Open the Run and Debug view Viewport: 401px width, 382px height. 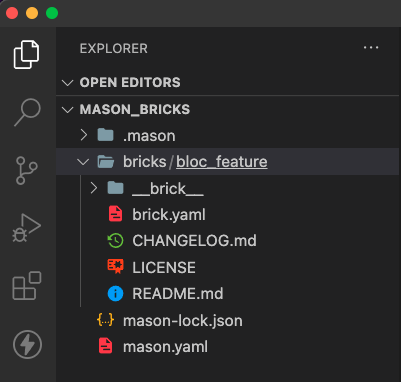pyautogui.click(x=27, y=228)
